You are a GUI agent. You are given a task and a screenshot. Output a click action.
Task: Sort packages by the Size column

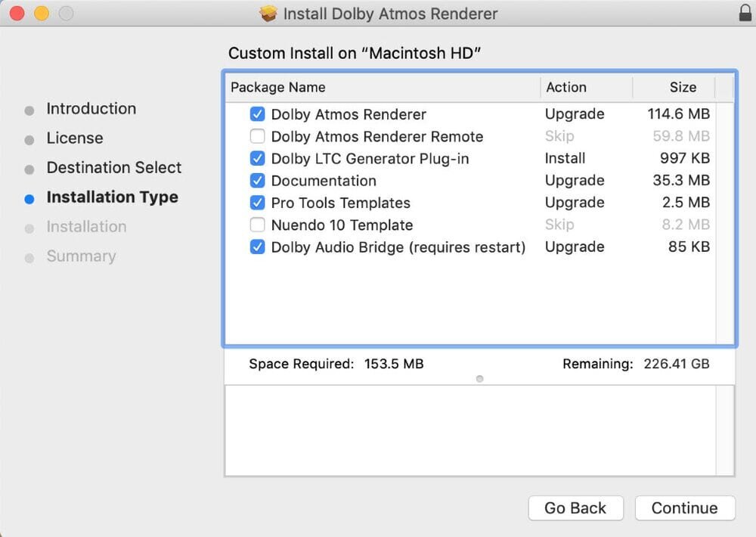point(683,87)
